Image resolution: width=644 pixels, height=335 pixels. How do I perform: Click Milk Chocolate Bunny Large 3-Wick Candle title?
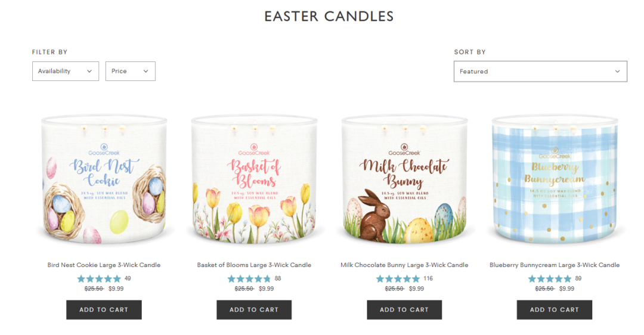404,265
